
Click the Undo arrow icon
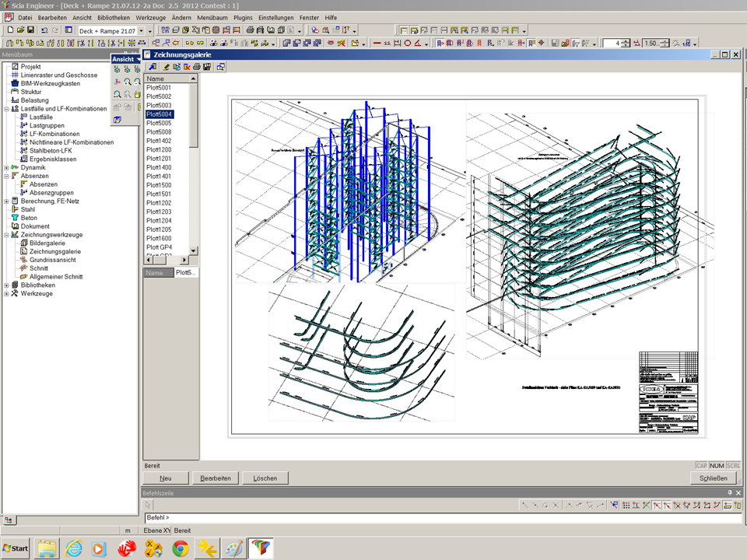(x=44, y=30)
